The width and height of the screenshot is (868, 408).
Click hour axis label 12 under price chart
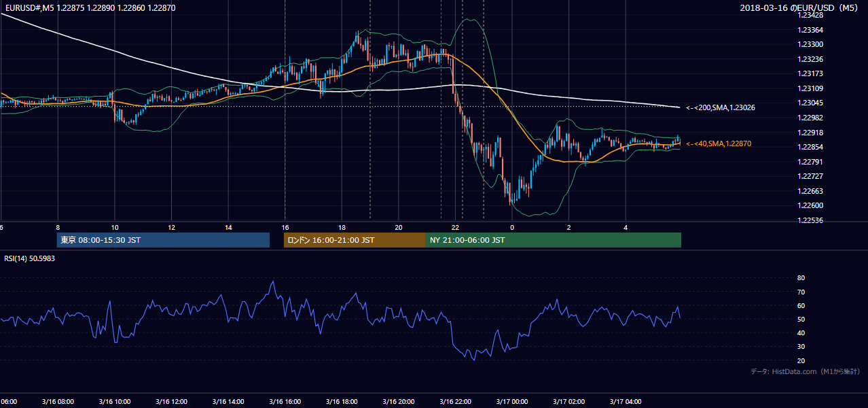pos(171,228)
